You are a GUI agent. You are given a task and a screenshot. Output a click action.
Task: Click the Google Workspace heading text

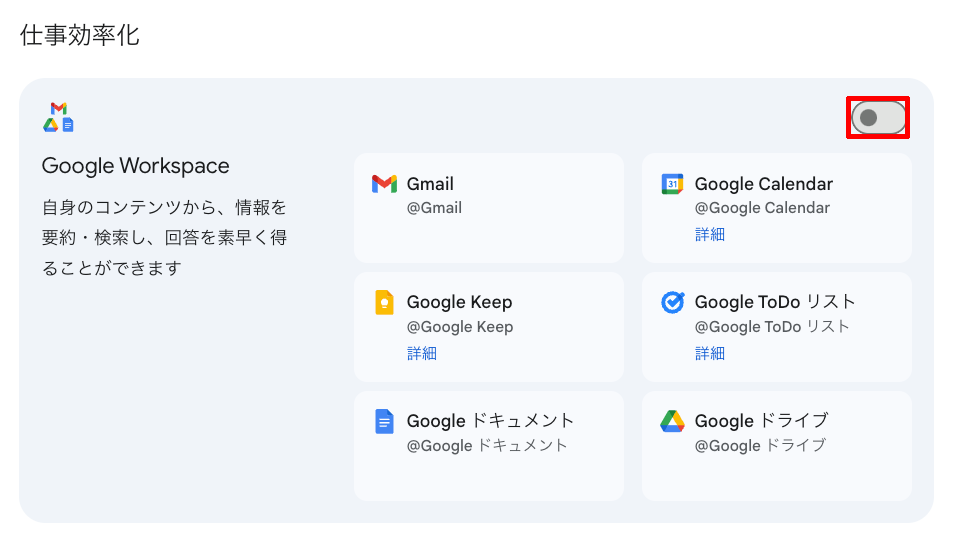[x=135, y=166]
